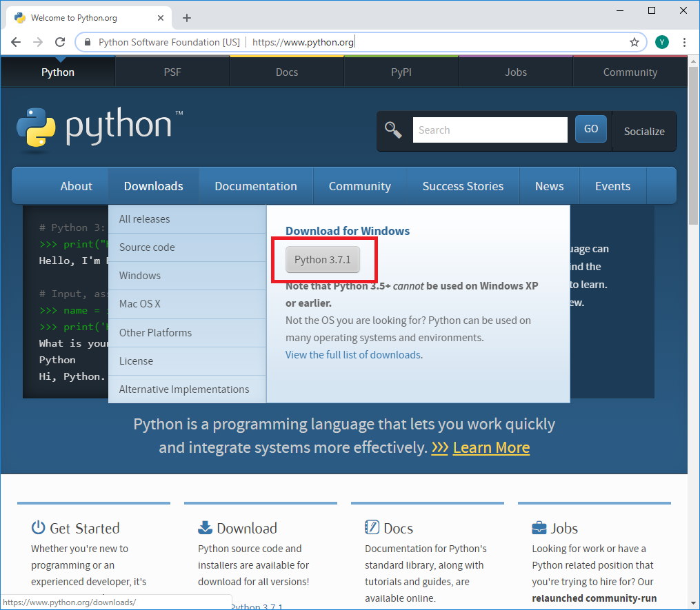
Task: Open the Community main menu item
Action: 360,186
